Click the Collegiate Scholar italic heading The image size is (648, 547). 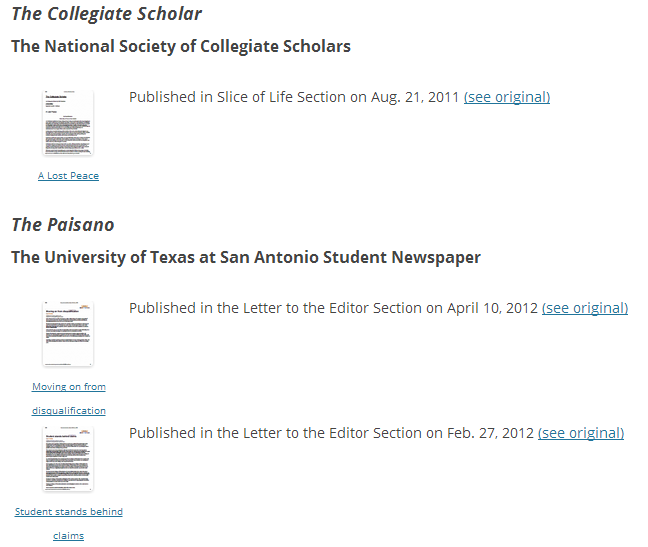[106, 14]
